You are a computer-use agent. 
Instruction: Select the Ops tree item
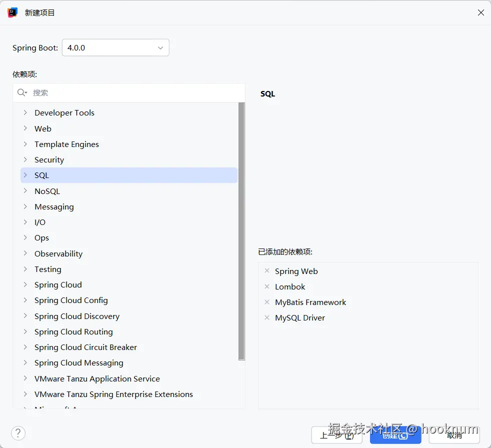coord(41,238)
